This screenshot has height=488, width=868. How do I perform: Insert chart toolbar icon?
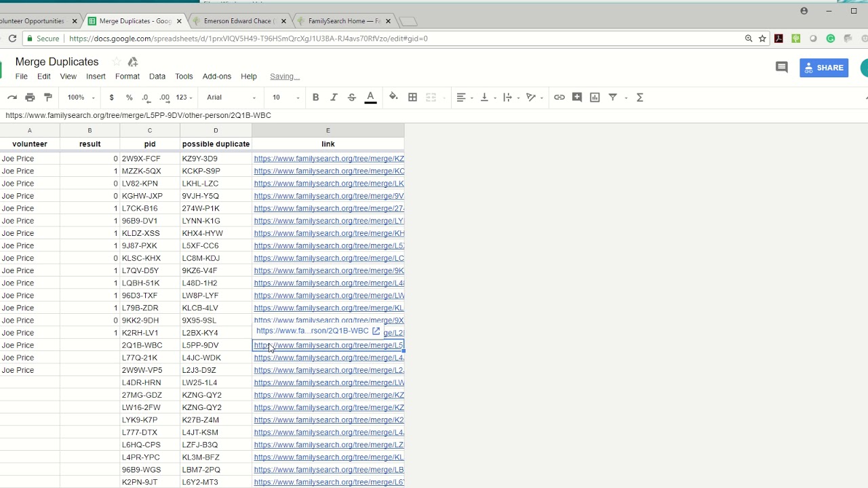click(595, 98)
